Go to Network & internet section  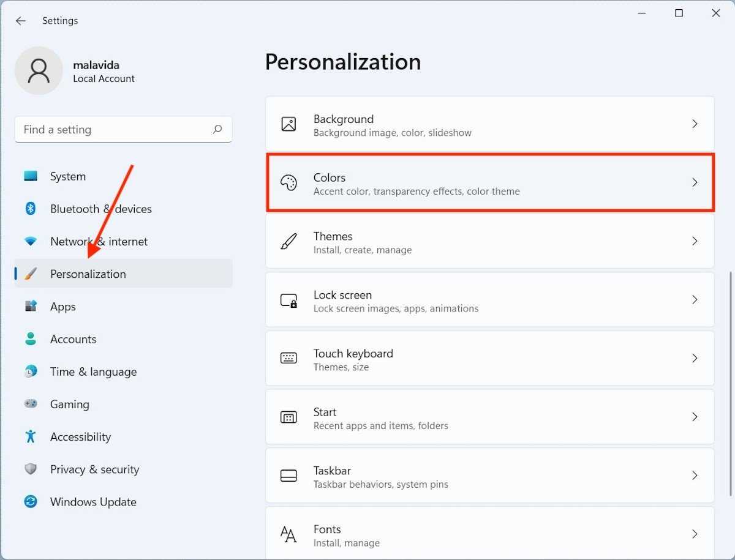tap(99, 241)
